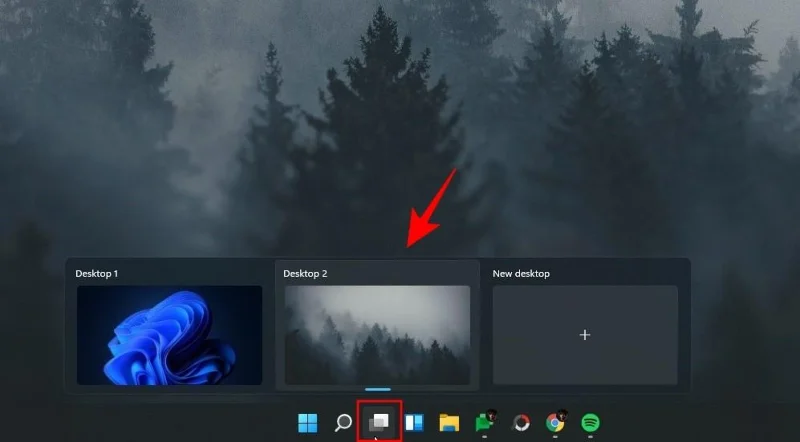Screen dimensions: 800x442
Task: Open Spotify from the taskbar
Action: click(x=590, y=423)
